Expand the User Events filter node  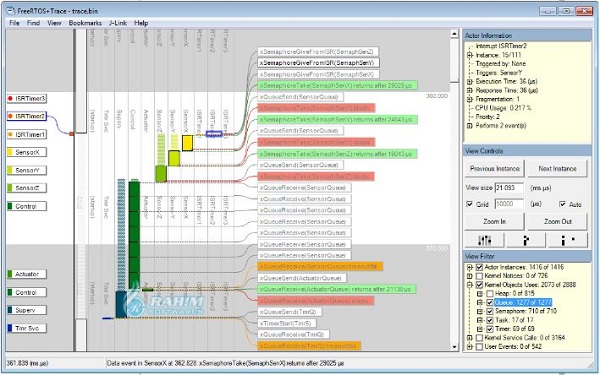[470, 347]
